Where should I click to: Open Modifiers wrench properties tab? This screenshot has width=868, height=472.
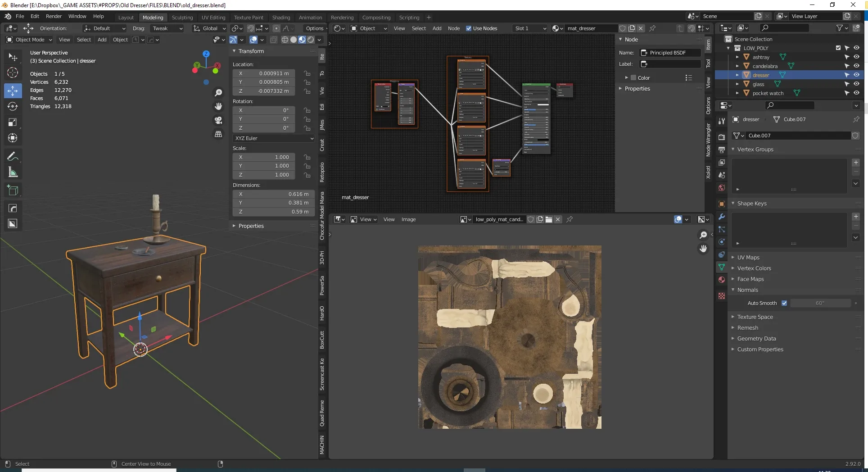click(x=722, y=217)
